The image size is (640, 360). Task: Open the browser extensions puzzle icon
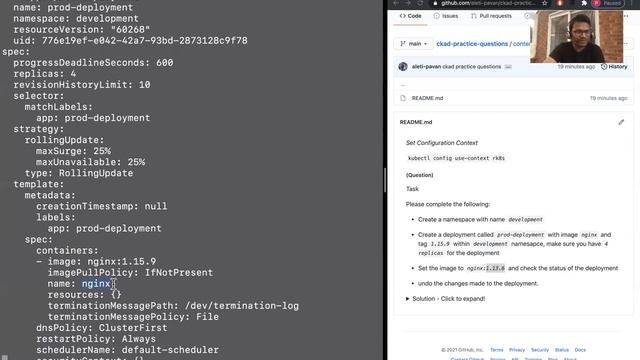(584, 3)
